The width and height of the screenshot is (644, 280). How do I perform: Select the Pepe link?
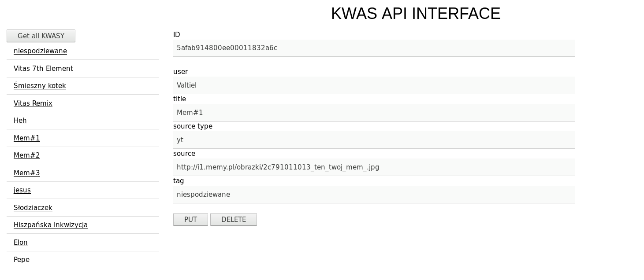pos(22,260)
